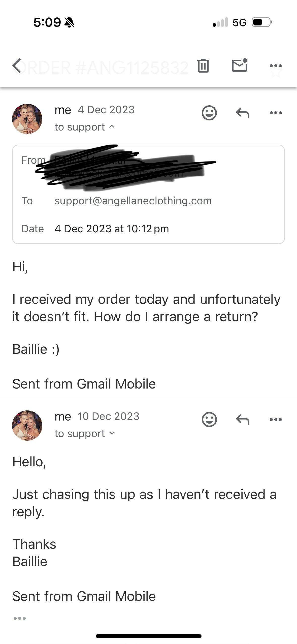This screenshot has height=644, width=297.
Task: Open more options for 10 Dec message
Action: pyautogui.click(x=276, y=420)
